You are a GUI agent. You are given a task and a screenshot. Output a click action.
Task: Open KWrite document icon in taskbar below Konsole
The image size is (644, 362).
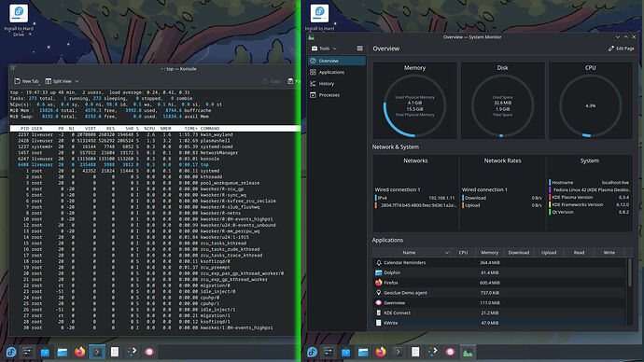pyautogui.click(x=115, y=352)
